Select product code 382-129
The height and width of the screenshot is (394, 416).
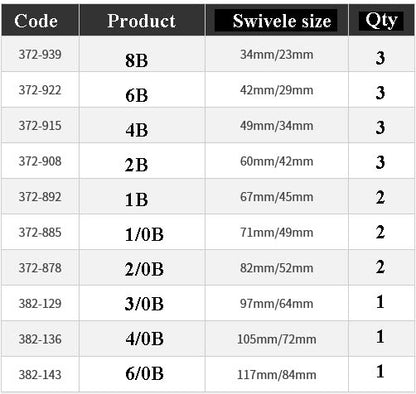[40, 304]
